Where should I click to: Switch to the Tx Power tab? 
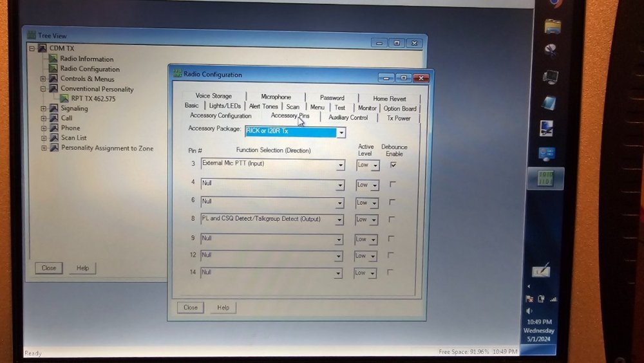pos(399,118)
